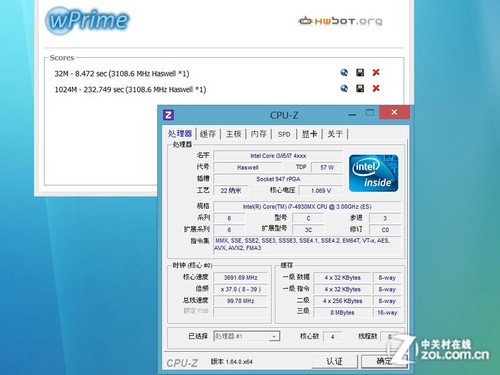500x375 pixels.
Task: Open the 显卡 tab
Action: click(x=309, y=134)
